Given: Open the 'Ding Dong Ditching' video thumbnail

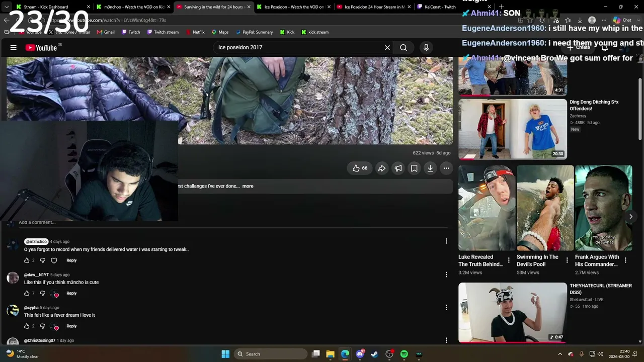Looking at the screenshot, I should click(513, 129).
